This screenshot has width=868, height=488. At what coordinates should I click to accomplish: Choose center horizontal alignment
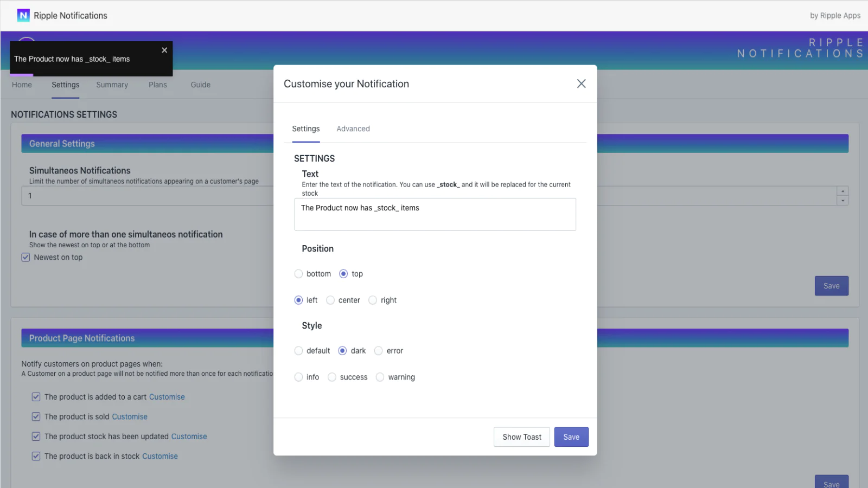330,300
